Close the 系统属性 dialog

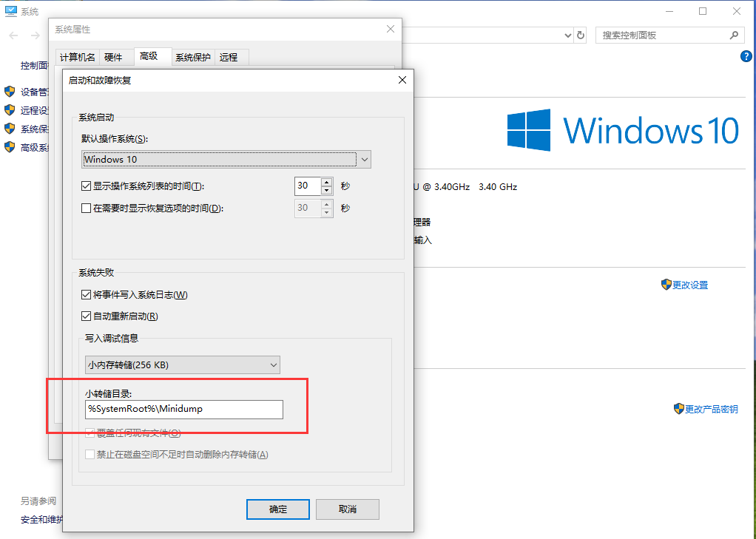pyautogui.click(x=391, y=30)
